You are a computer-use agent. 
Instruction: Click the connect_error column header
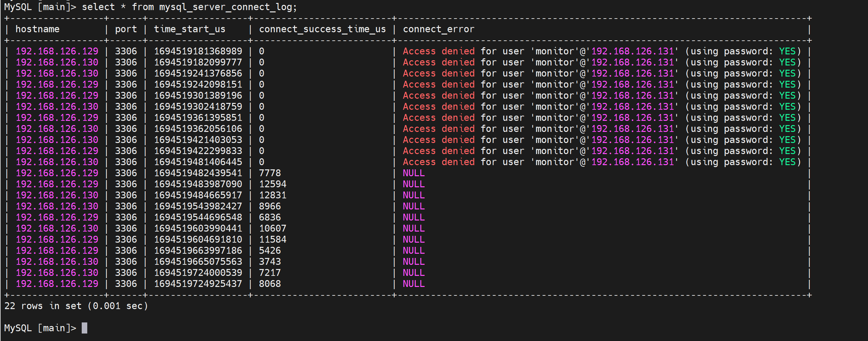pos(438,29)
